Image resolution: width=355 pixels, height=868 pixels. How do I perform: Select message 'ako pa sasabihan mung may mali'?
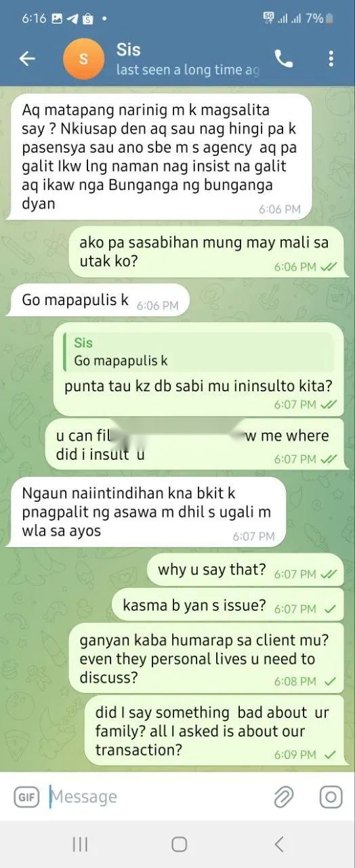coord(206,252)
